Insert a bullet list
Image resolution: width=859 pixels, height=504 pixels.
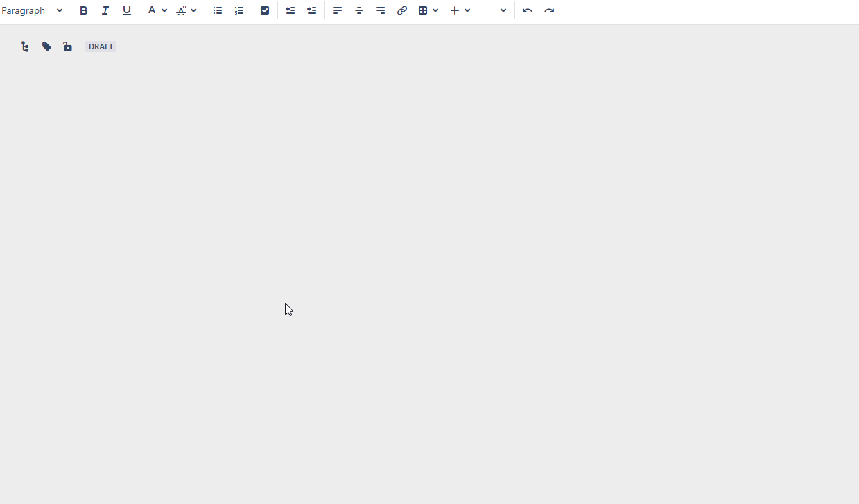click(218, 10)
